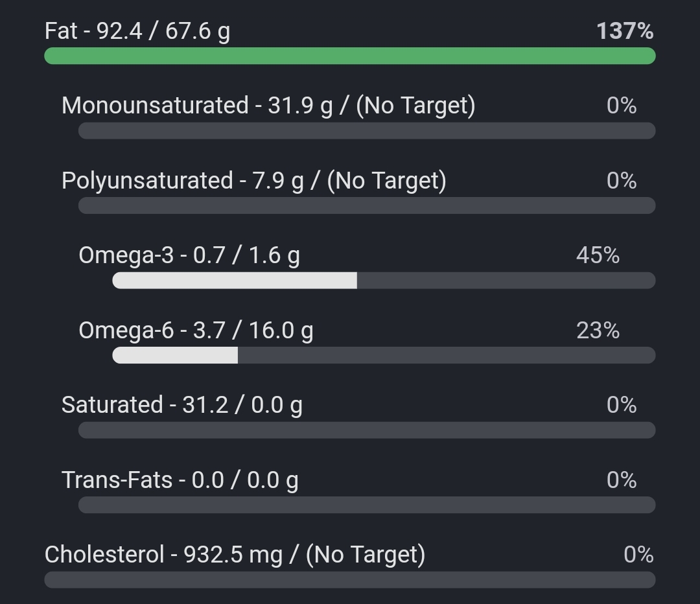
Task: Click the Trans-Fats progress bar
Action: point(367,505)
